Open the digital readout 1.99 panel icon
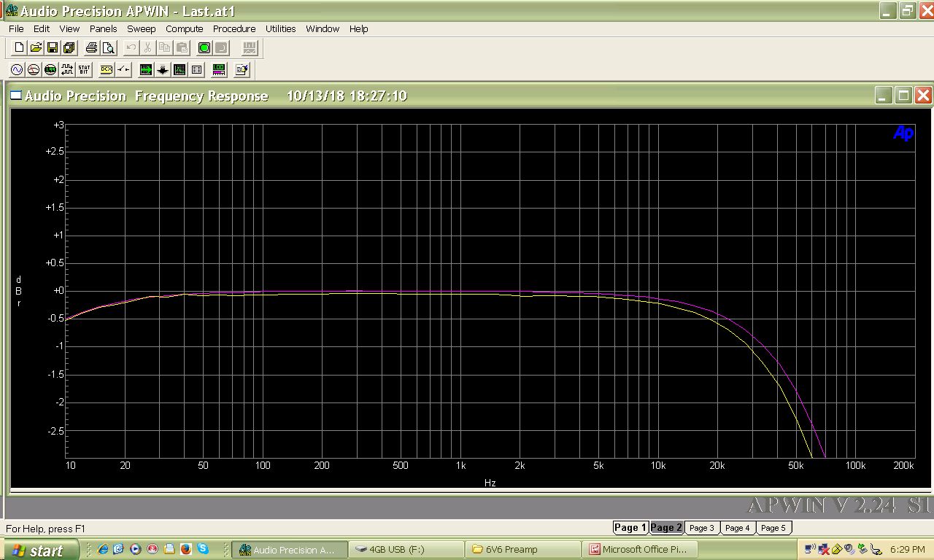Viewport: 934px width, 560px height. 50,70
